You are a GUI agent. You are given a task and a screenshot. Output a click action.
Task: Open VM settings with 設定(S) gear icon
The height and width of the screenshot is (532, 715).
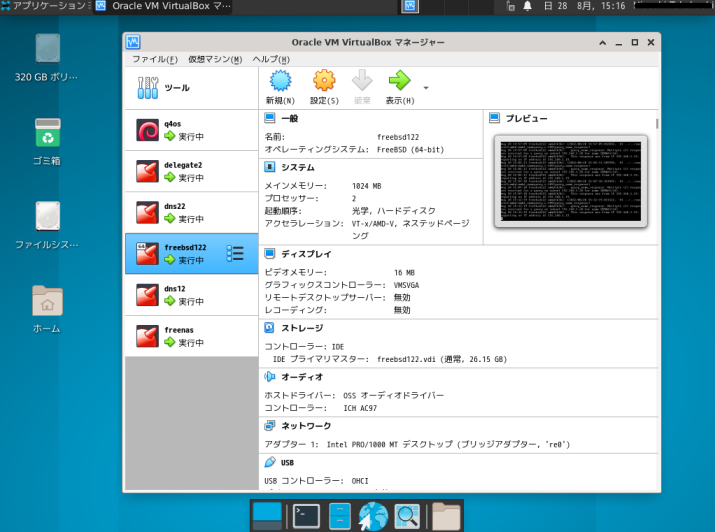coord(324,81)
